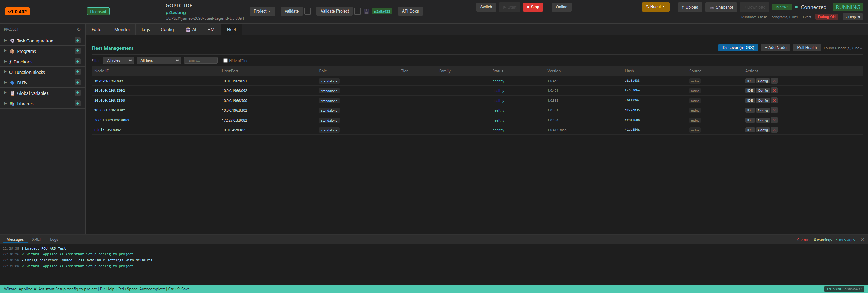Click the Poll Health button
The width and height of the screenshot is (868, 293).
[x=807, y=48]
